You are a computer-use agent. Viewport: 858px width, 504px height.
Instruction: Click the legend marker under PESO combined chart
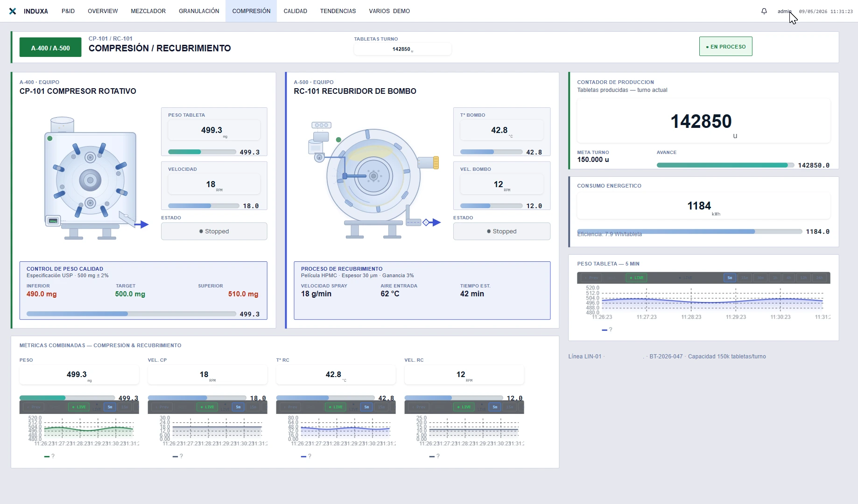click(47, 456)
